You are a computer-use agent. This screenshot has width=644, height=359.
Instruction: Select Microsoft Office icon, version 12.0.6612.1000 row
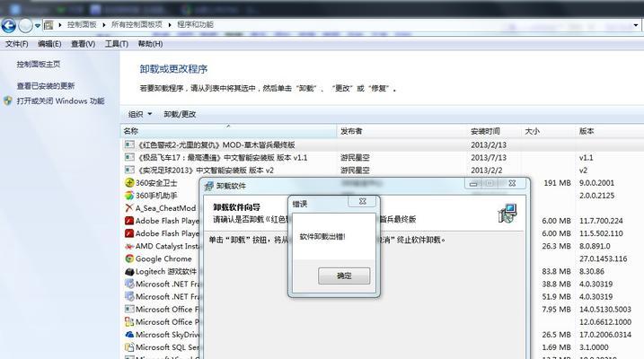129,321
